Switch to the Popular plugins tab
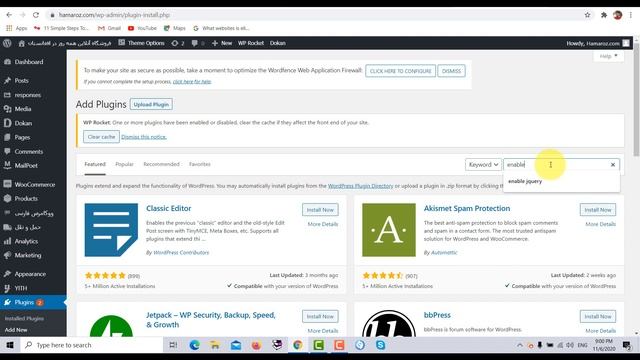The image size is (640, 360). 124,164
